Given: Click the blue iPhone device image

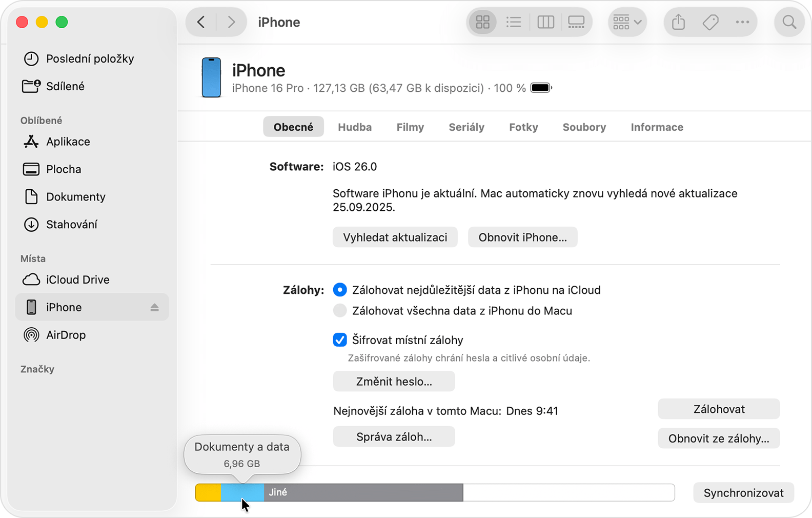Looking at the screenshot, I should [x=211, y=77].
